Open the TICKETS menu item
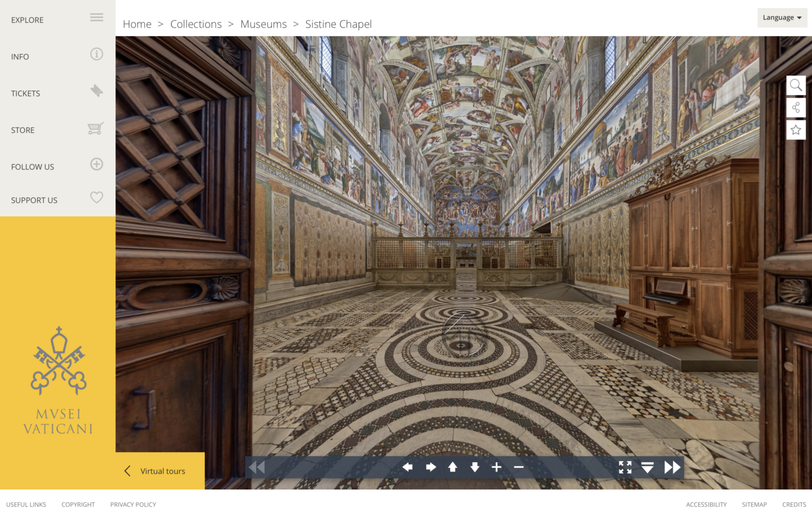The height and width of the screenshot is (519, 812). click(26, 93)
